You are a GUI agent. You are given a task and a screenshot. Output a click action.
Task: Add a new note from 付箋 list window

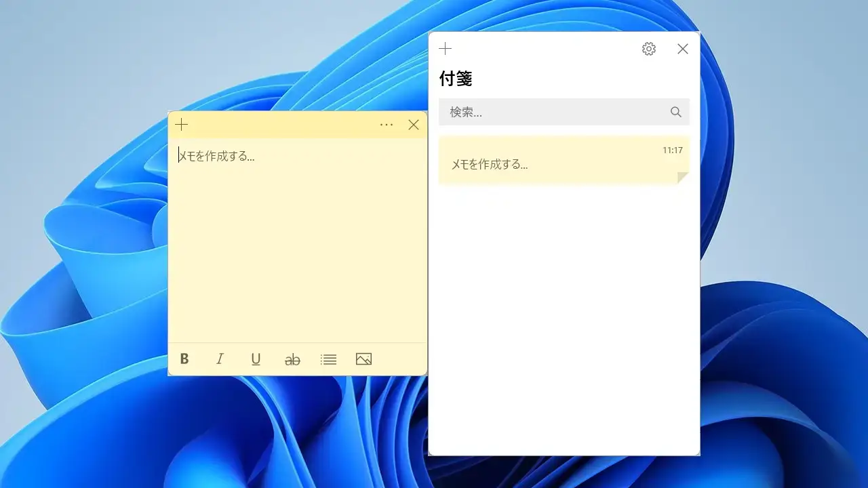[445, 49]
